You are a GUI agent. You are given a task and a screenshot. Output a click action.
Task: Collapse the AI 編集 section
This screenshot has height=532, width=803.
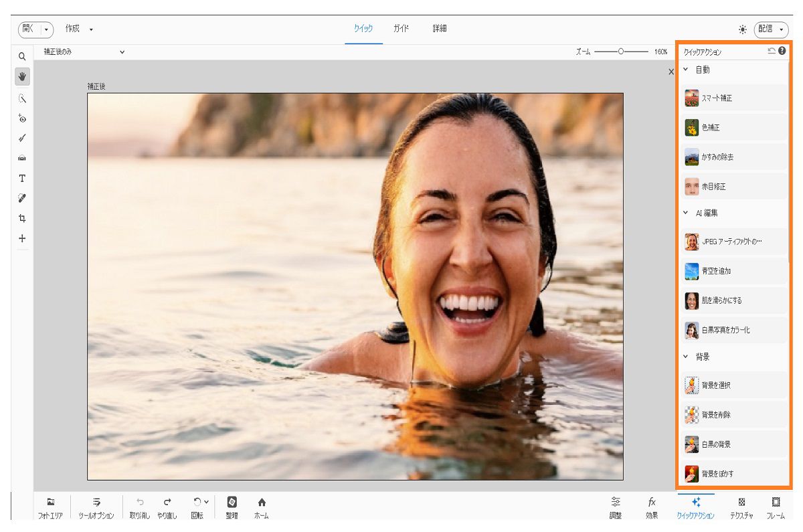(x=685, y=213)
